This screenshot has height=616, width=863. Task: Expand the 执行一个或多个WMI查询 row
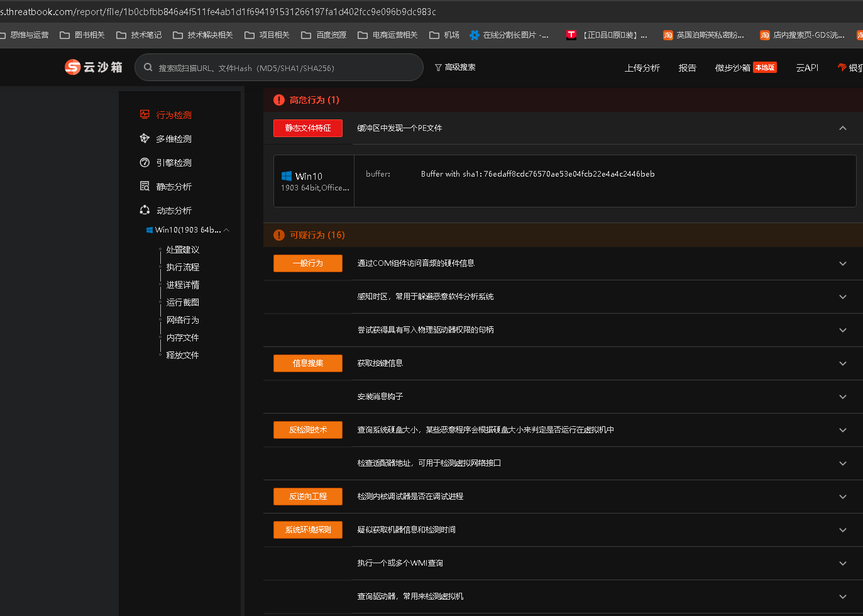click(843, 563)
